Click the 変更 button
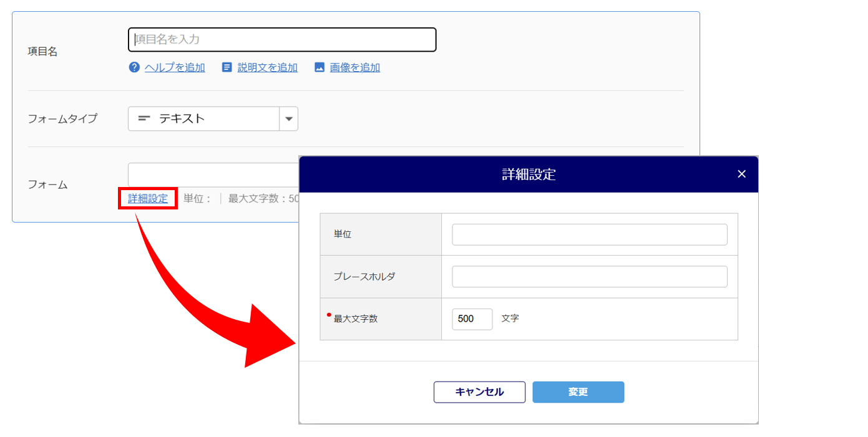The image size is (868, 437). [578, 392]
